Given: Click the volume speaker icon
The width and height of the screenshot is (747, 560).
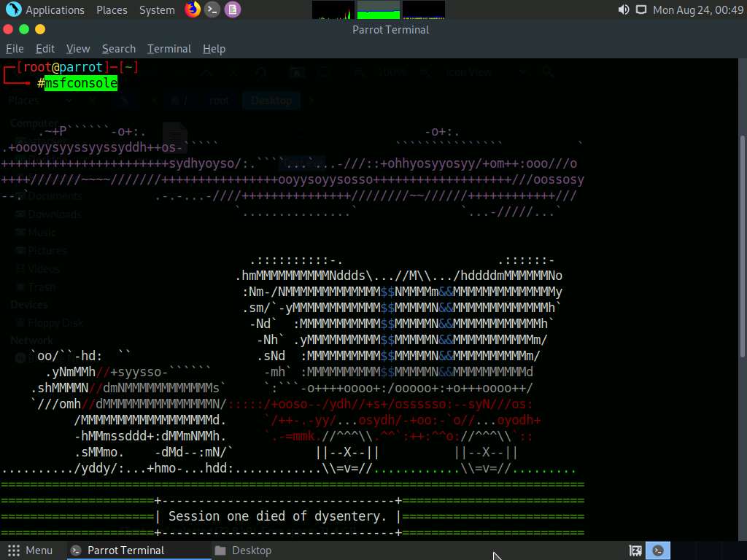Looking at the screenshot, I should click(x=623, y=9).
